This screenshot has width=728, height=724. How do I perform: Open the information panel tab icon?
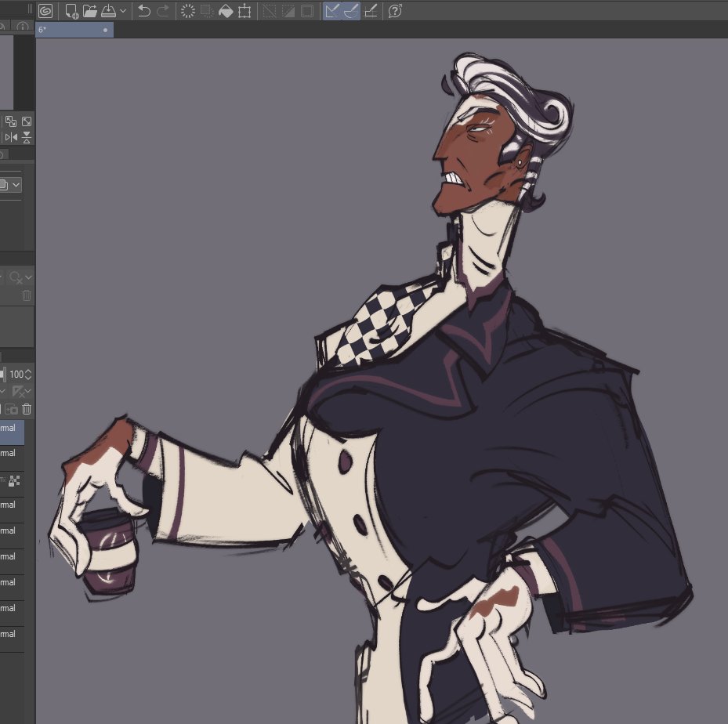point(22,27)
